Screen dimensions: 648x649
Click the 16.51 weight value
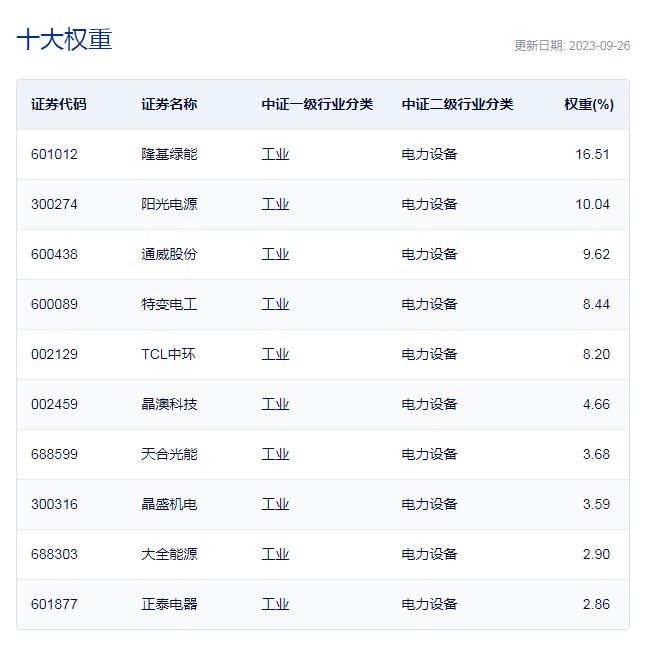pos(593,154)
